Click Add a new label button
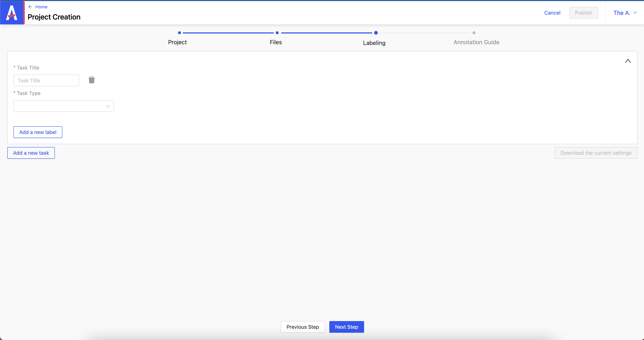This screenshot has width=644, height=340. tap(38, 132)
